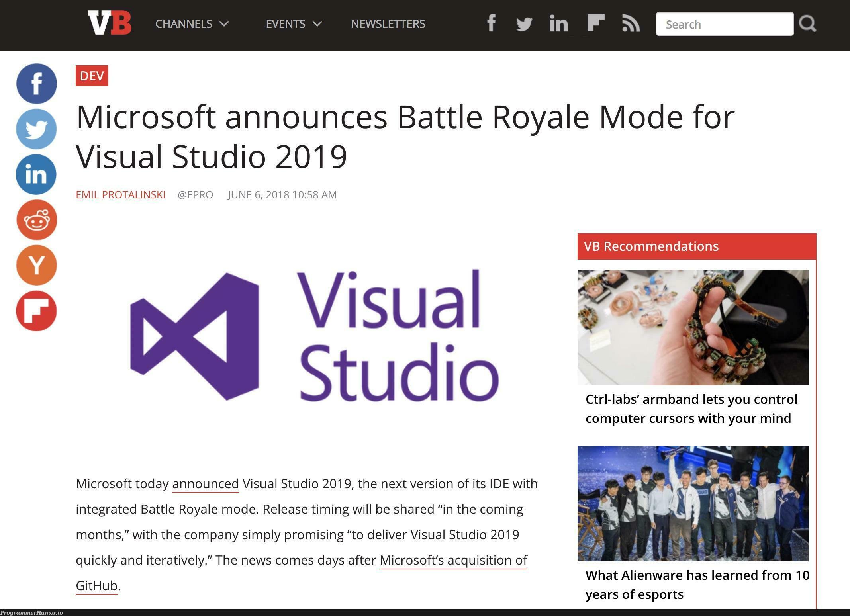
Task: Click the 'JUNE 6, 2018 10:58 AM' date
Action: (x=282, y=195)
